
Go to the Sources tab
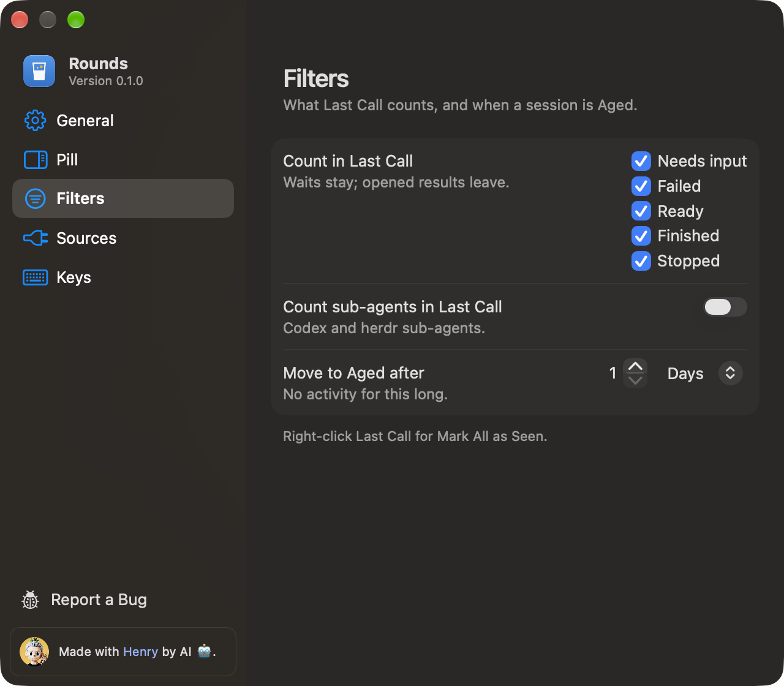pyautogui.click(x=123, y=238)
